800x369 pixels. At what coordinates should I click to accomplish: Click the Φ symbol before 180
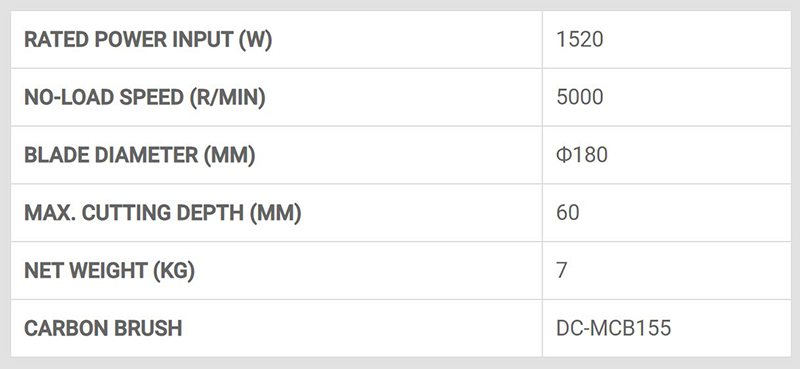563,155
